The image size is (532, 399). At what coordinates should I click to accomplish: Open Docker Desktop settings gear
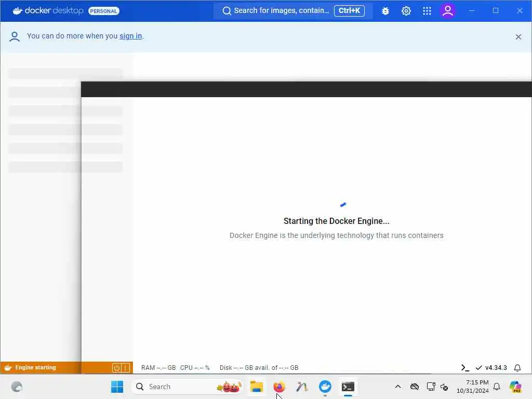406,11
